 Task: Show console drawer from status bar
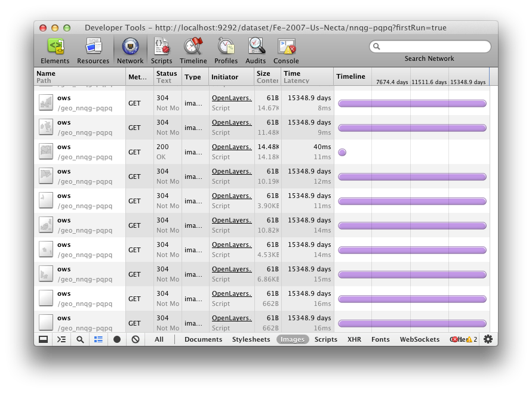click(x=61, y=339)
